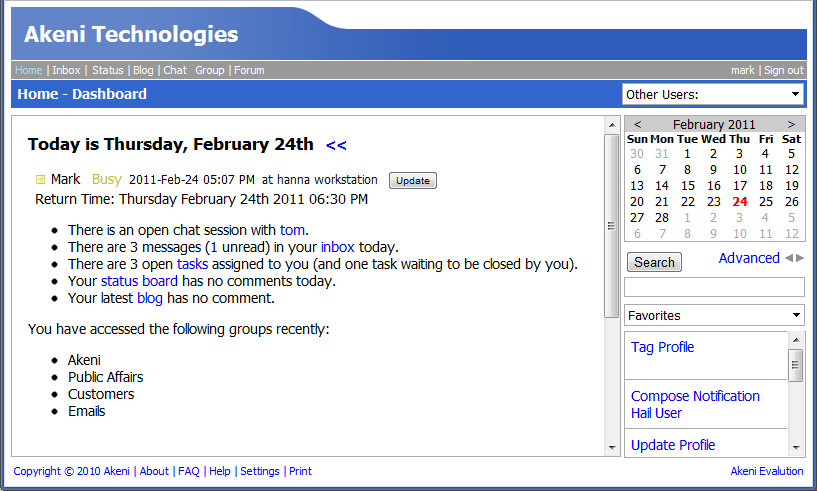The width and height of the screenshot is (817, 491).
Task: Click the left arrow next to Advanced
Action: tap(788, 258)
